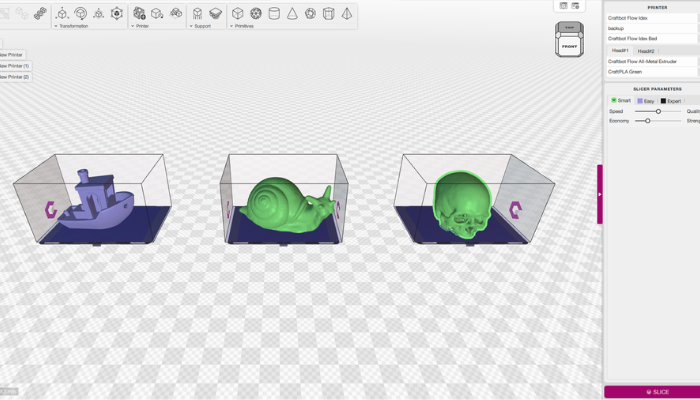The width and height of the screenshot is (700, 400).
Task: Select the New Printer (2) label
Action: (14, 77)
